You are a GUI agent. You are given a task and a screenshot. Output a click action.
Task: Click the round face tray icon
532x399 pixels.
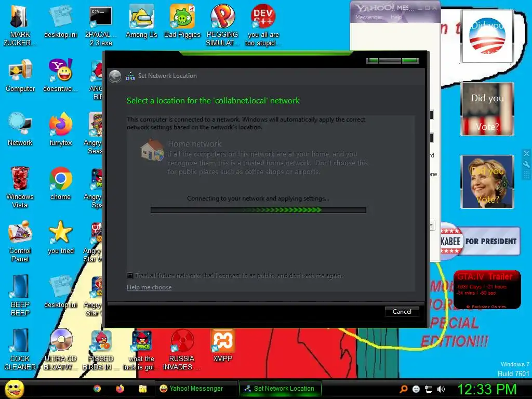click(x=416, y=389)
